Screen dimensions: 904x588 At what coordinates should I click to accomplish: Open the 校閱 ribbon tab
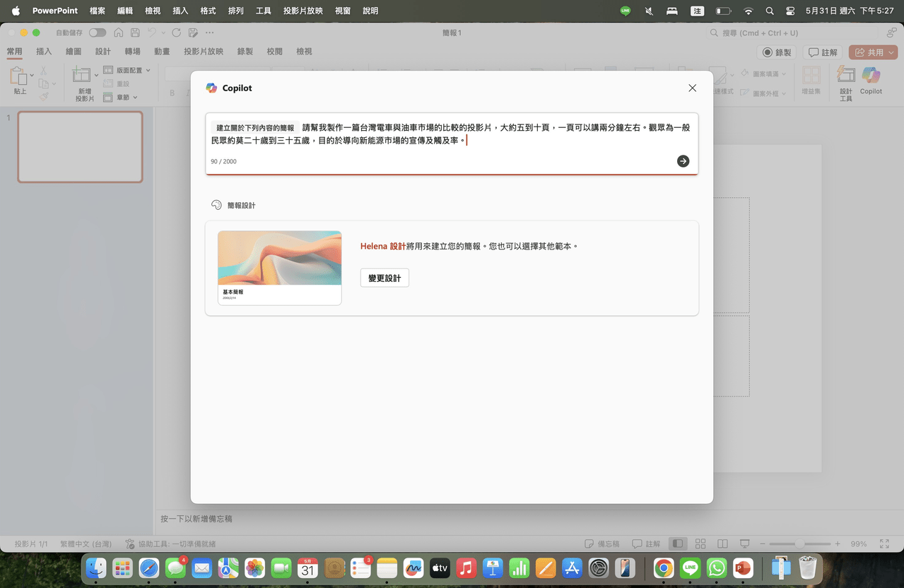coord(275,52)
